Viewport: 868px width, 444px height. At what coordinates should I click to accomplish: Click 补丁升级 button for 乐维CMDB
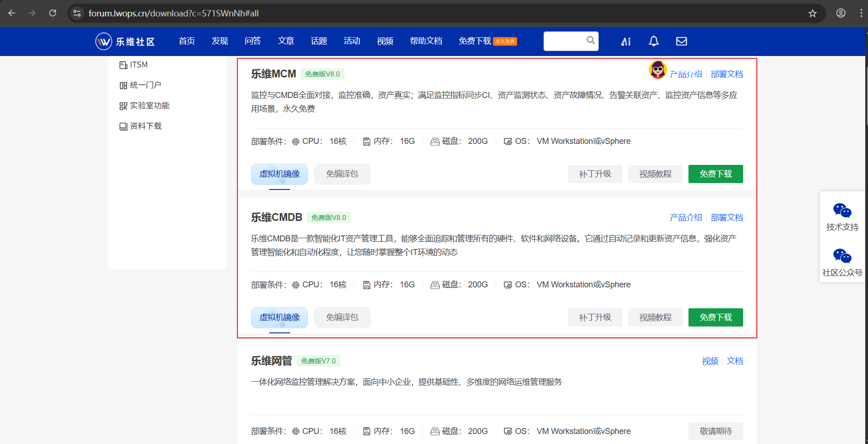[595, 317]
